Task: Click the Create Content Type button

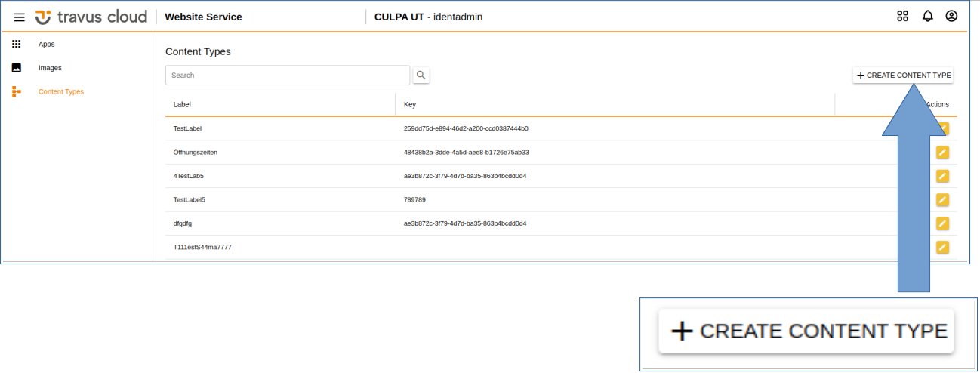Action: pos(903,76)
